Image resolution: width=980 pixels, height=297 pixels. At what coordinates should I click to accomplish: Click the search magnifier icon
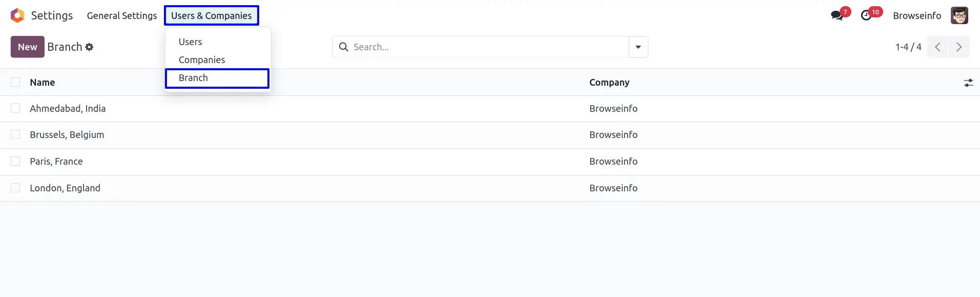click(x=344, y=47)
